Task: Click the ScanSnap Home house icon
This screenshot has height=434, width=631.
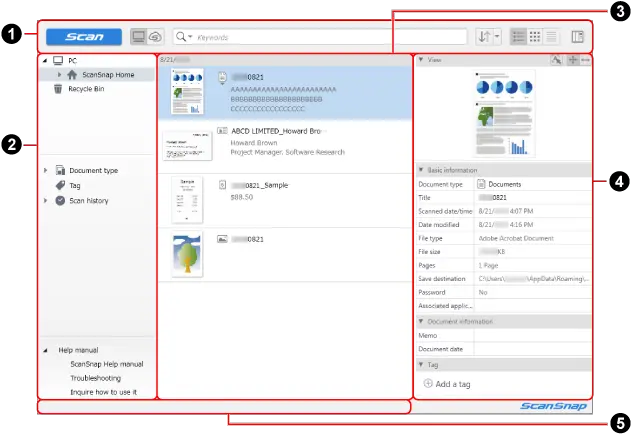Action: coord(72,74)
